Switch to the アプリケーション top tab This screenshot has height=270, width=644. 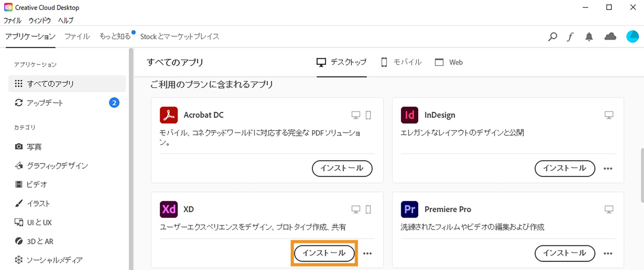pos(31,37)
